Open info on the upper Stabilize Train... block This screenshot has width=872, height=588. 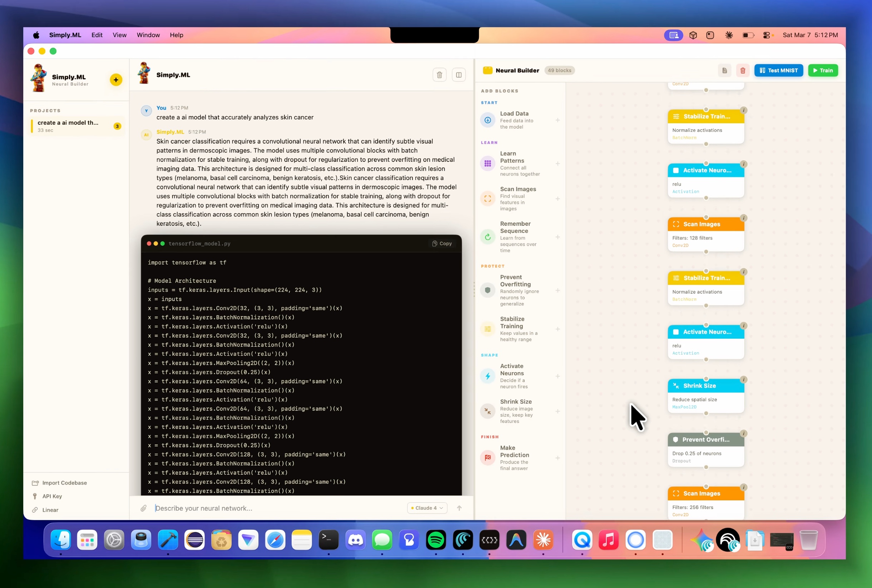click(x=743, y=110)
